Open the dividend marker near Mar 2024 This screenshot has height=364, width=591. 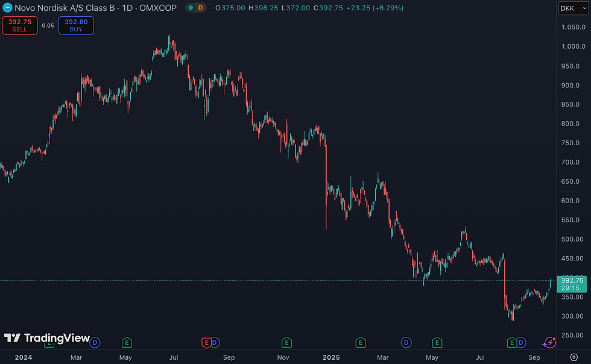tap(95, 342)
